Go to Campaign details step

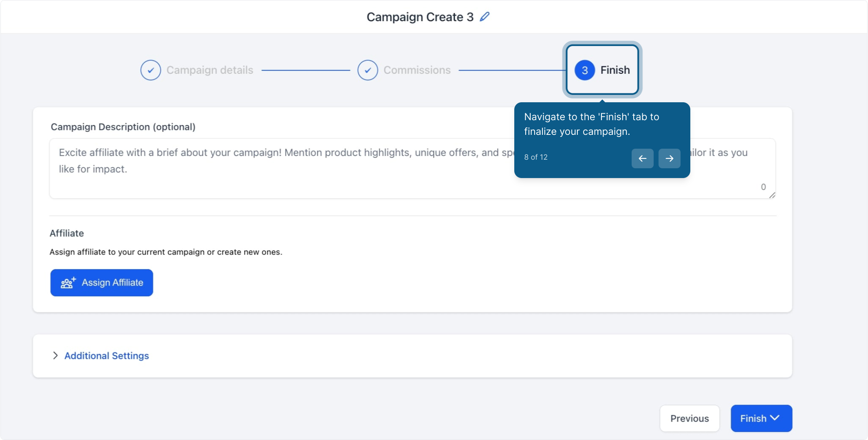coord(197,70)
